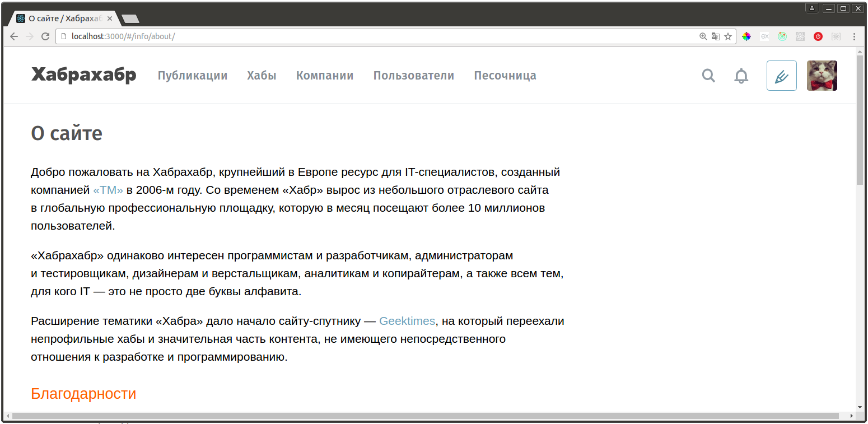Click the Chrome profile person icon

pyautogui.click(x=812, y=8)
